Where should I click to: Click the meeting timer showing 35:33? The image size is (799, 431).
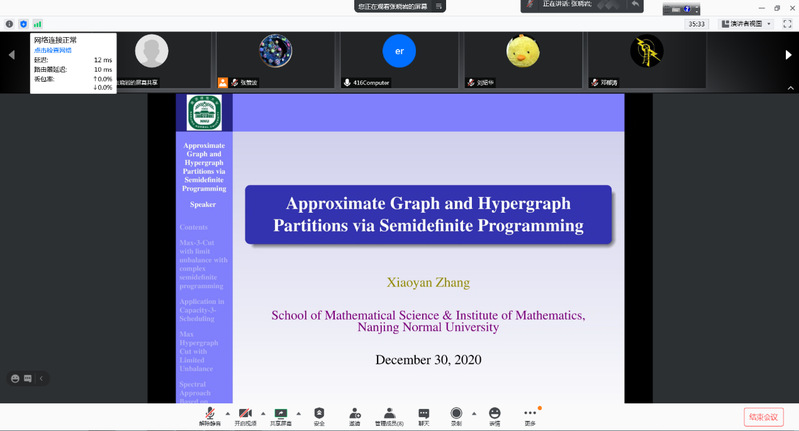point(696,24)
